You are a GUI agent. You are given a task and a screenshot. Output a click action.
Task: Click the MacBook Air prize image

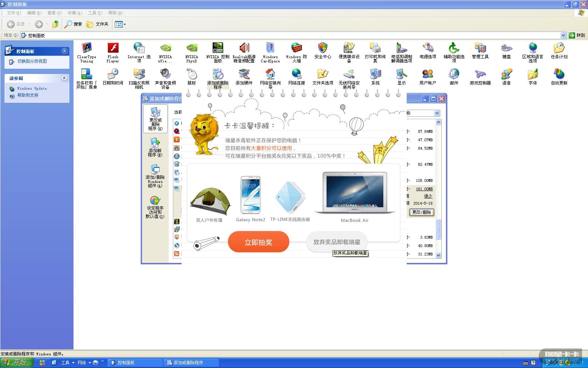tap(355, 193)
